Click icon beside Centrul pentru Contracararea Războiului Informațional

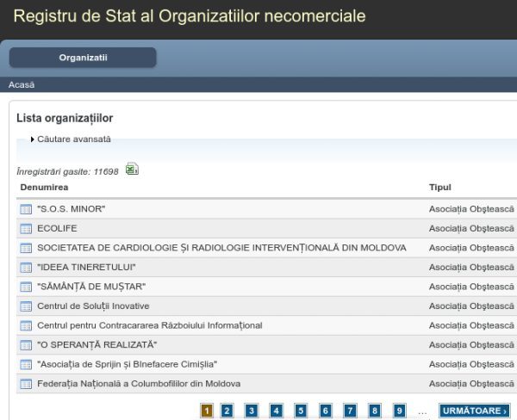pyautogui.click(x=26, y=326)
